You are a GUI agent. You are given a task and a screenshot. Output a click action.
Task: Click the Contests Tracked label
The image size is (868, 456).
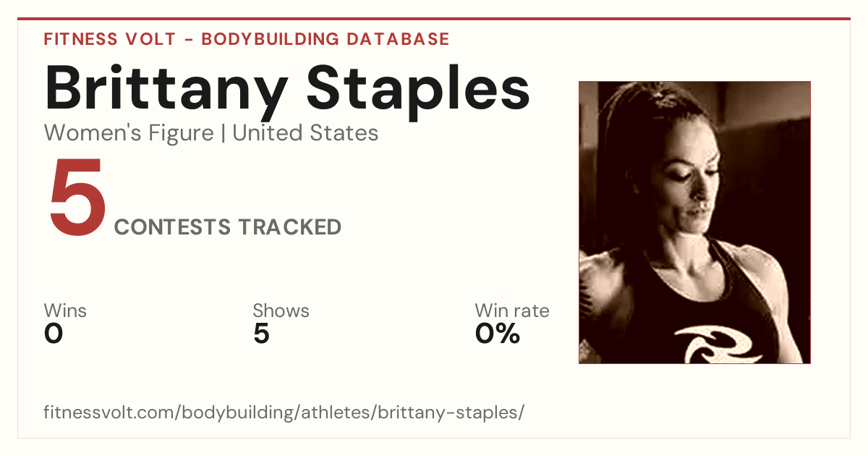pyautogui.click(x=228, y=227)
